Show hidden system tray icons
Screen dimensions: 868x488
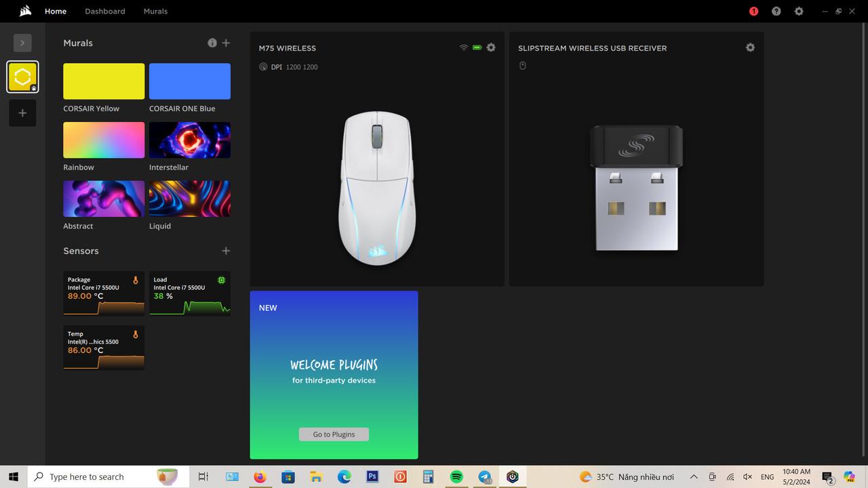[x=694, y=476]
